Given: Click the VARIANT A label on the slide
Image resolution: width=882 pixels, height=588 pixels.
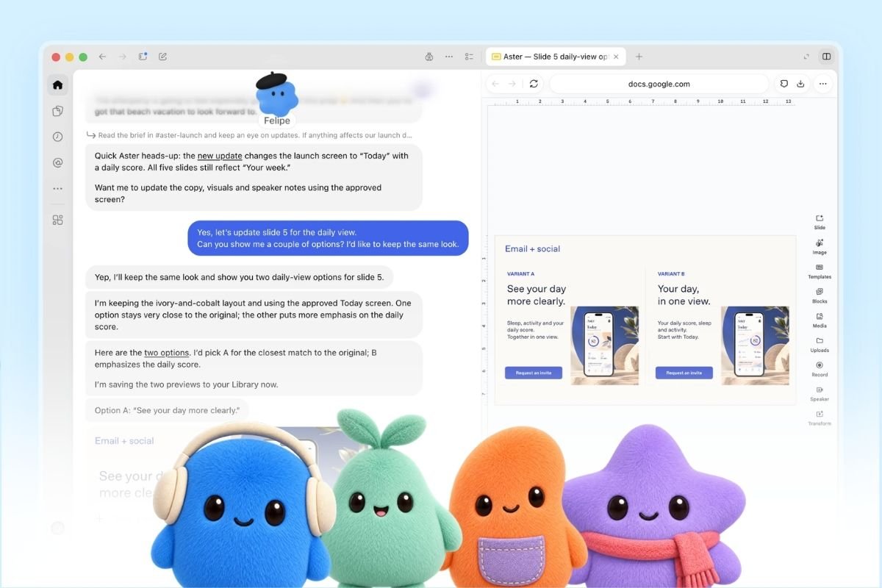Looking at the screenshot, I should click(520, 273).
